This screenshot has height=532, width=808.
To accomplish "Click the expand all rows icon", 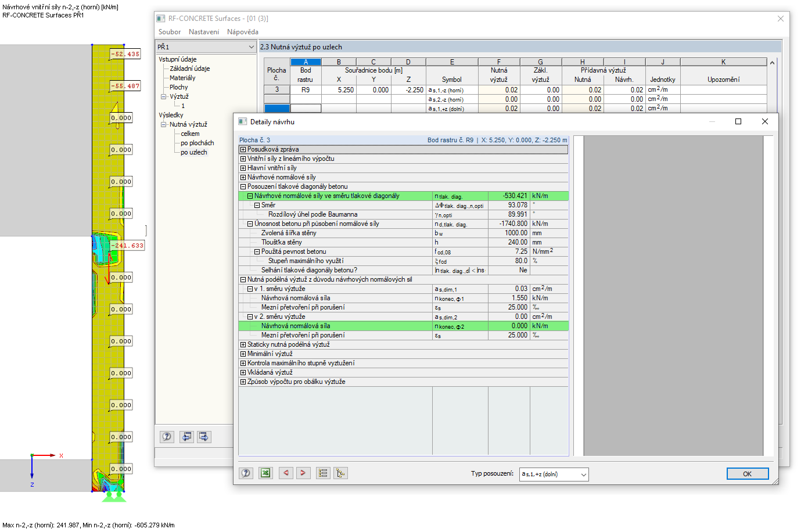I will 323,473.
